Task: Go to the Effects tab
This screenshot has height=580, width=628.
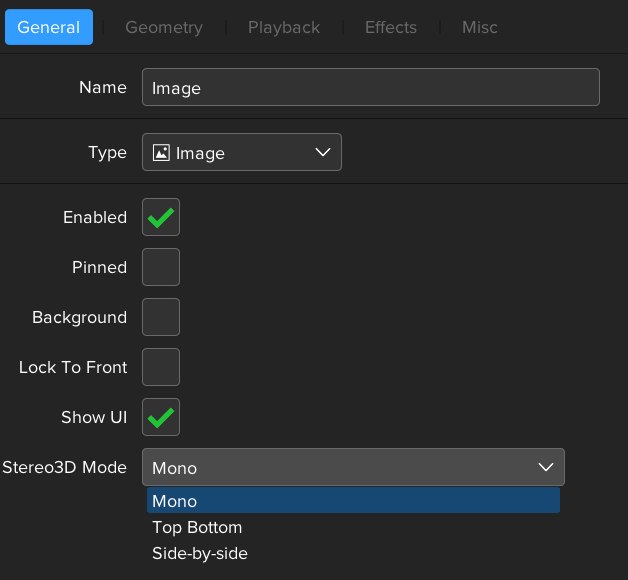Action: click(x=390, y=27)
